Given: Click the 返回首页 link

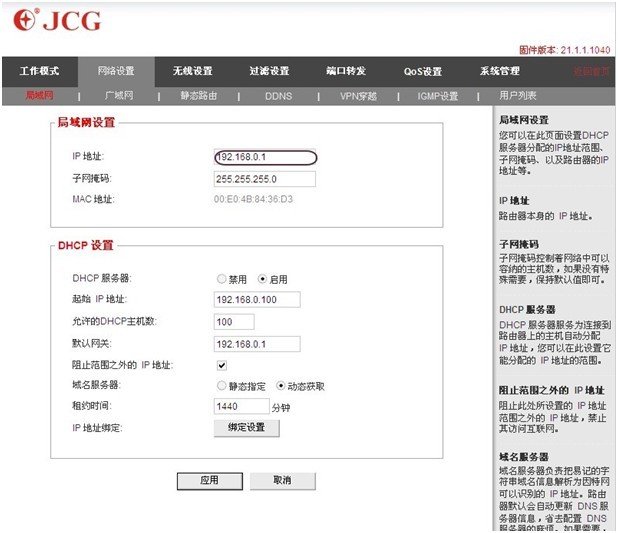Looking at the screenshot, I should click(x=591, y=71).
